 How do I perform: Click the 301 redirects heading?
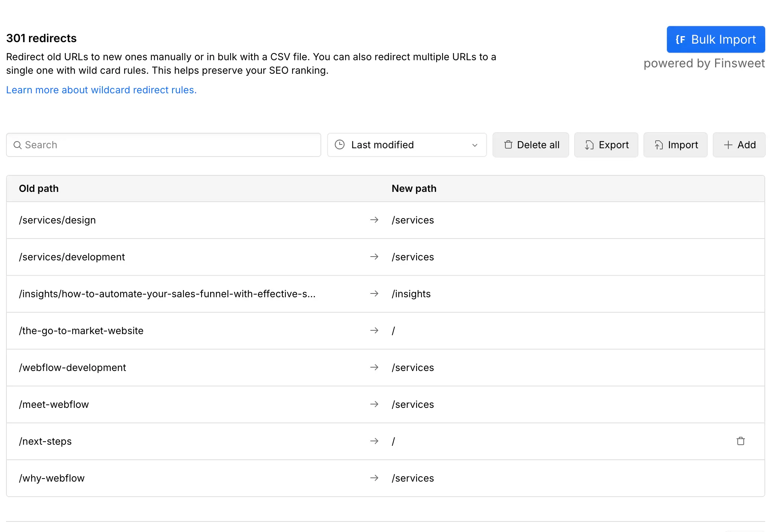point(41,38)
